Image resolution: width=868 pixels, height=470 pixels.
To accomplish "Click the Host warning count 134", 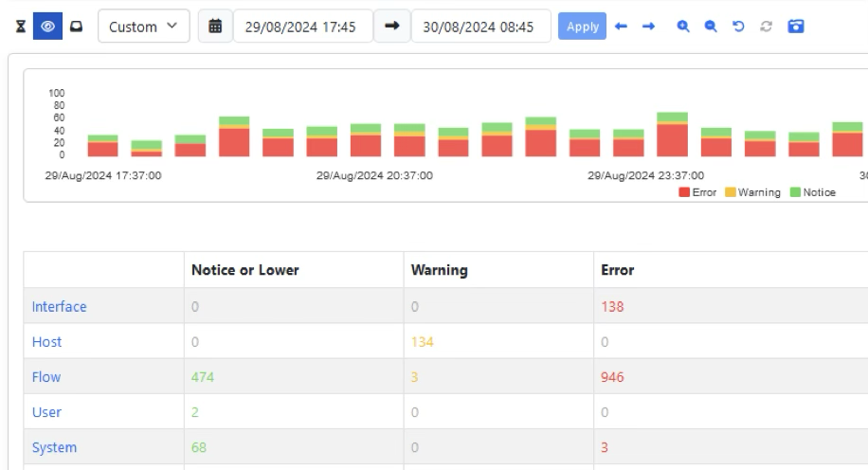I will 423,342.
